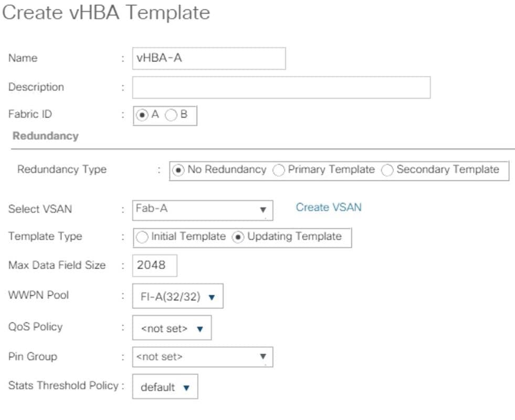Select Initial Template type
This screenshot has width=515, height=420.
pyautogui.click(x=142, y=237)
